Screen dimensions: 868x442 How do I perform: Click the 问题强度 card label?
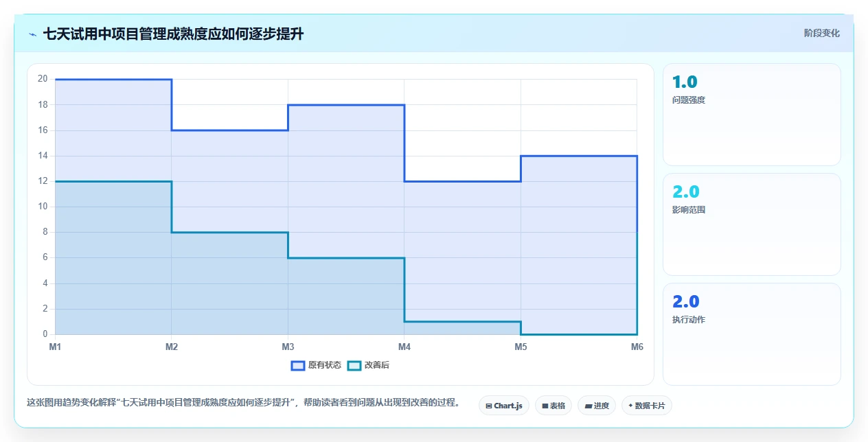(x=689, y=100)
